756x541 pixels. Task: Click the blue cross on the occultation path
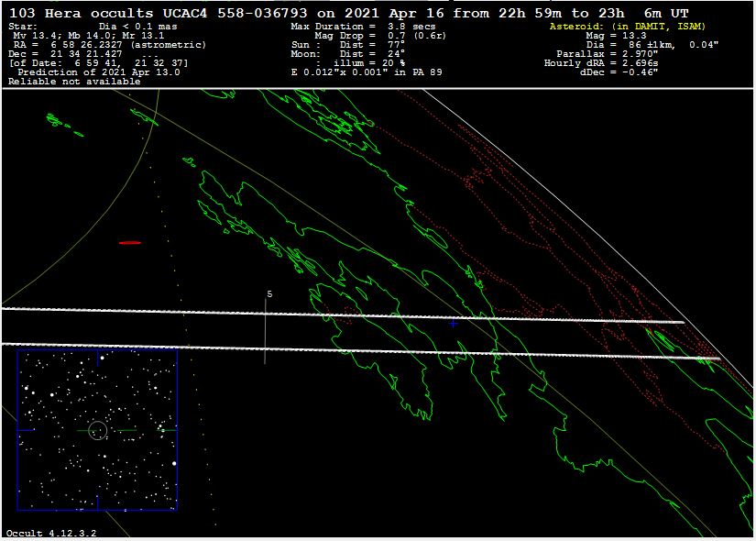453,324
